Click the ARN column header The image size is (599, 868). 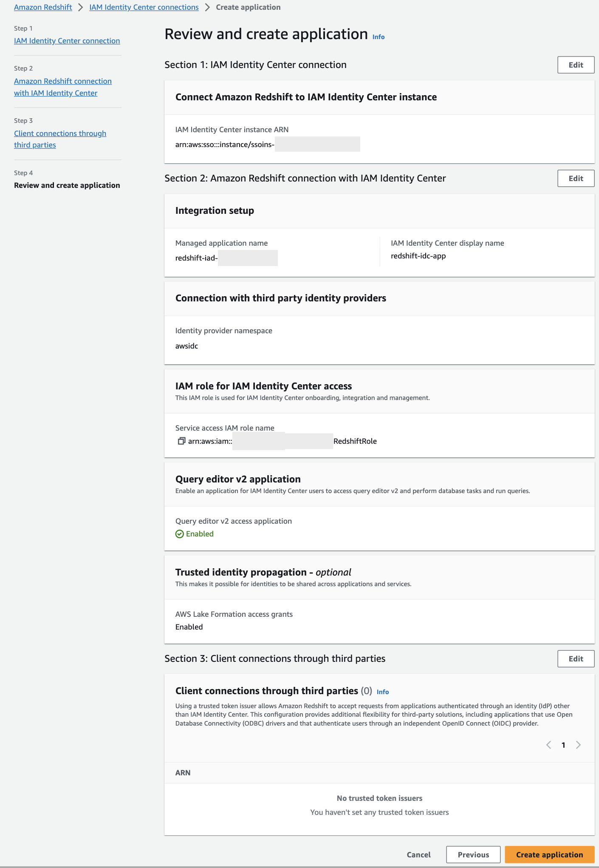coord(183,773)
